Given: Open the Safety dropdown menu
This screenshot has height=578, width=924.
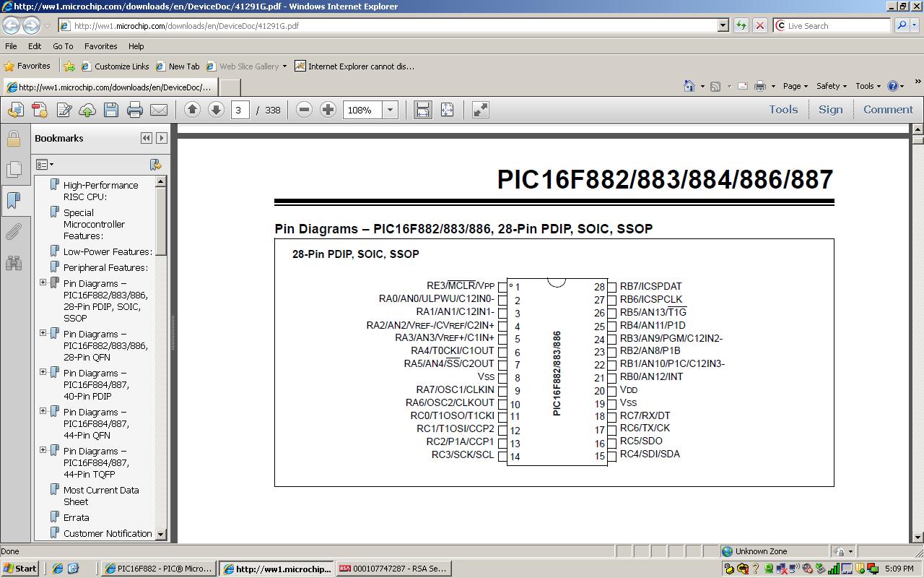Looking at the screenshot, I should coord(832,86).
